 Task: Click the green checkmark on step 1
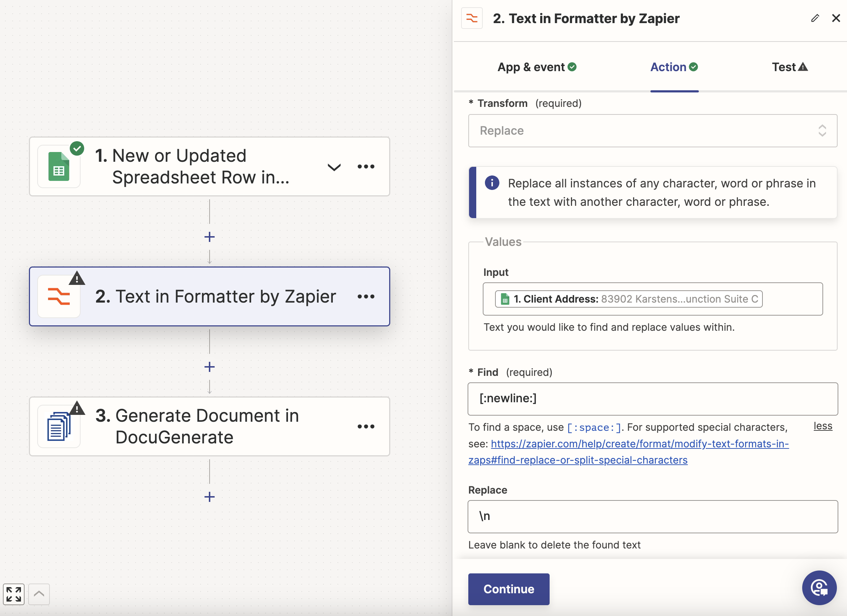click(77, 148)
